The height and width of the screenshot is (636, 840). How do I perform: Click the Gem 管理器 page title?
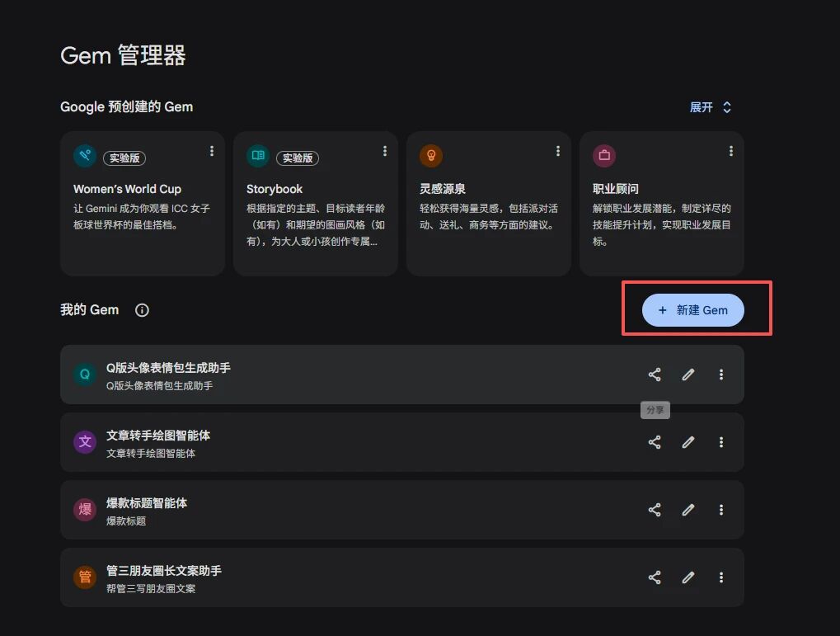click(x=122, y=55)
